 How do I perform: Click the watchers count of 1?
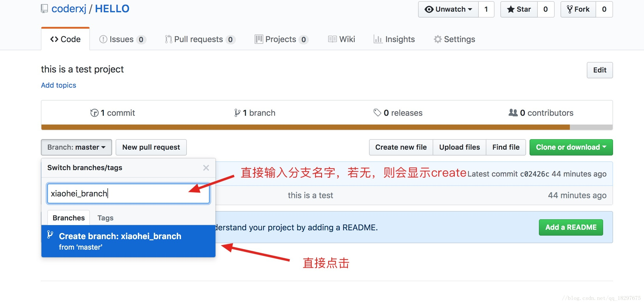tap(486, 9)
